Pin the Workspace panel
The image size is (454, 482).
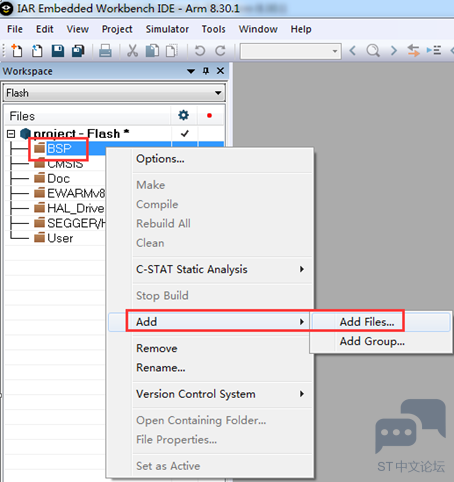(206, 71)
